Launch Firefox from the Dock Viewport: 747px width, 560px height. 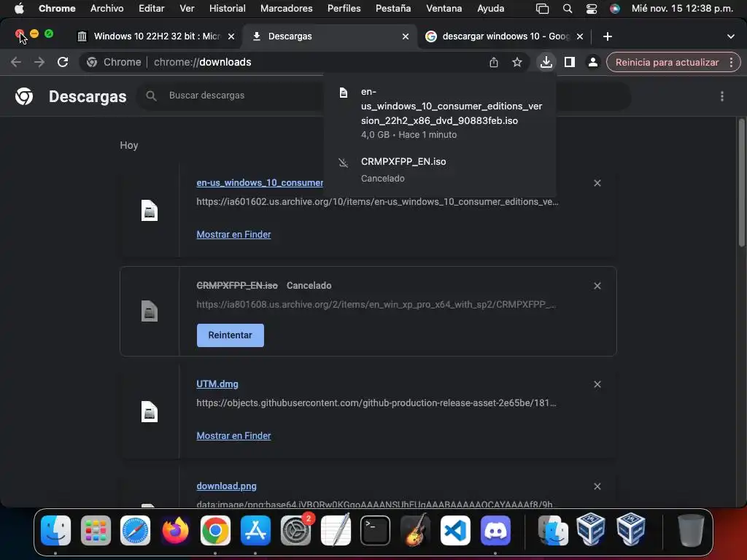coord(175,530)
